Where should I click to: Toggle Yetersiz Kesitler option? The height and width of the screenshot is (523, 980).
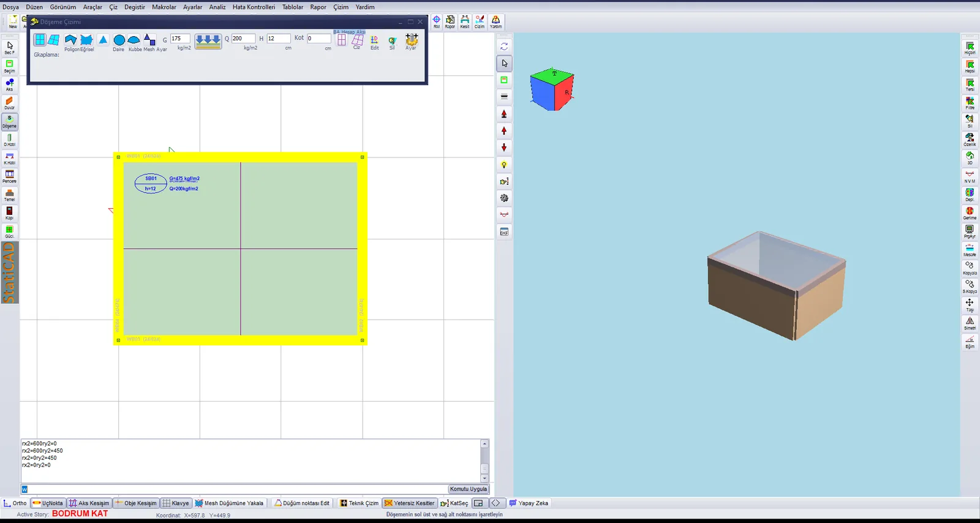click(409, 503)
